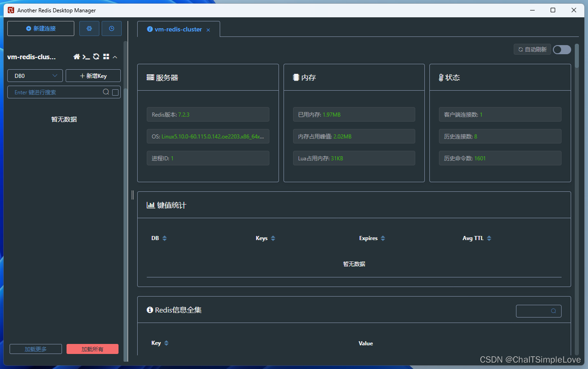The image size is (588, 369).
Task: Click the key search magnifier icon
Action: (106, 92)
